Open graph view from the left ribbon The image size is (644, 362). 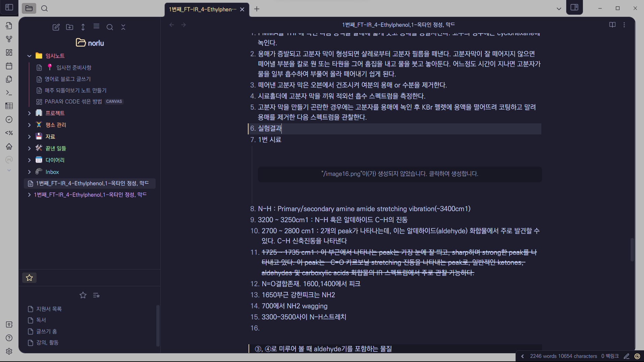[9, 39]
